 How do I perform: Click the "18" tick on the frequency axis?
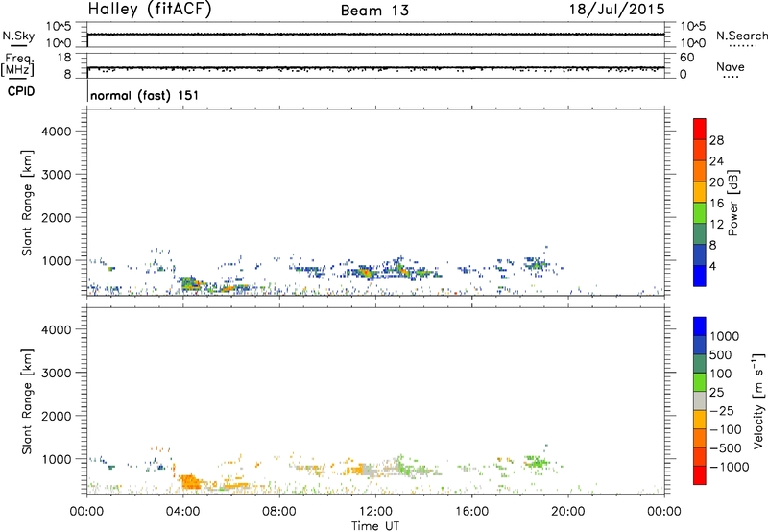[x=64, y=58]
